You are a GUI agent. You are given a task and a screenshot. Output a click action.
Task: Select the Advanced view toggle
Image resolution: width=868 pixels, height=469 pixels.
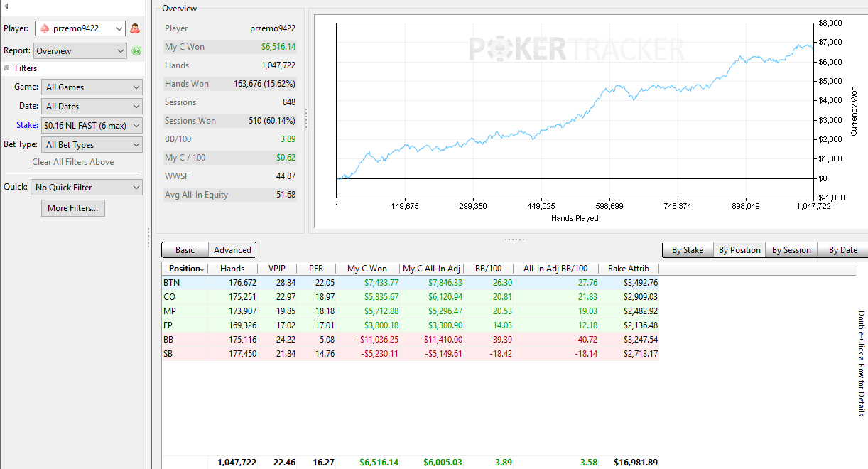pos(232,250)
